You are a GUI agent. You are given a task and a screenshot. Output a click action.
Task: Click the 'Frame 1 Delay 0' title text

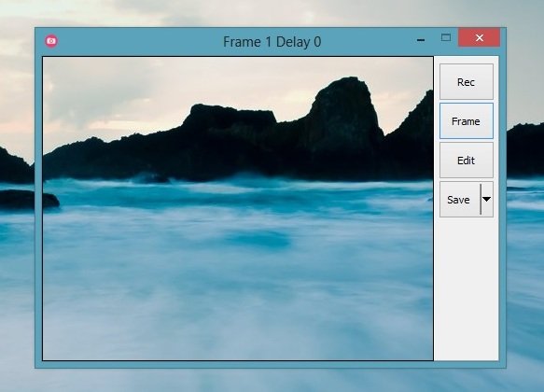coord(272,42)
